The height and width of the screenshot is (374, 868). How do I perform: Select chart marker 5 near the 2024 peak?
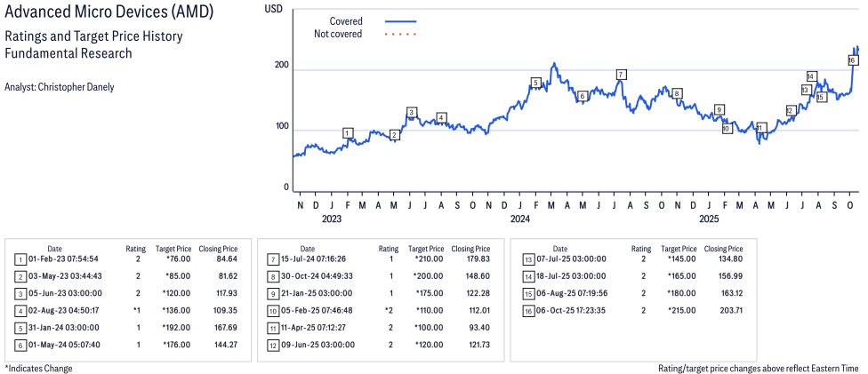coord(535,83)
